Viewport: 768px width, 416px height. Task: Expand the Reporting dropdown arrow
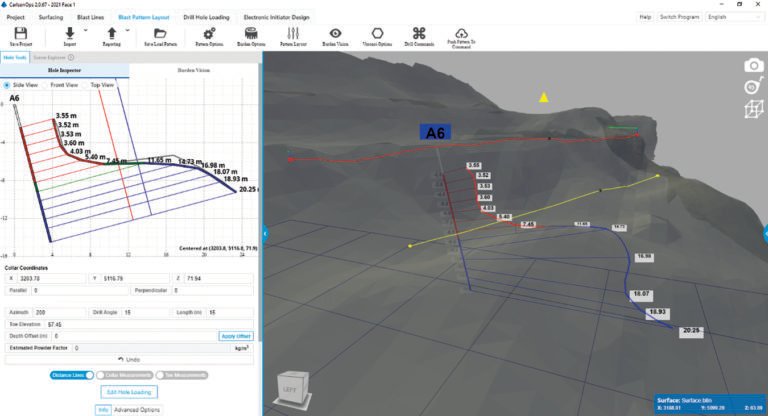click(x=127, y=30)
